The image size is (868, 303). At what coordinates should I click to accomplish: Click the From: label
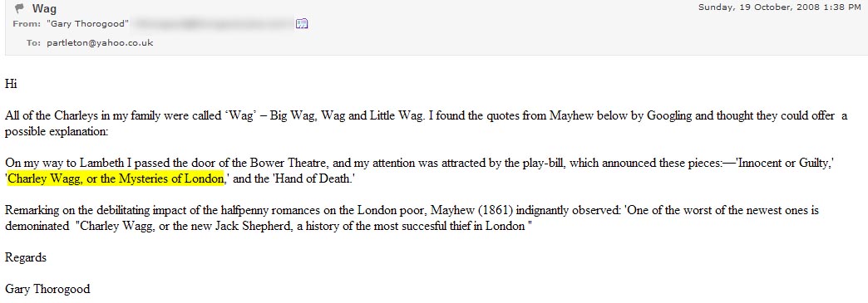pyautogui.click(x=27, y=23)
